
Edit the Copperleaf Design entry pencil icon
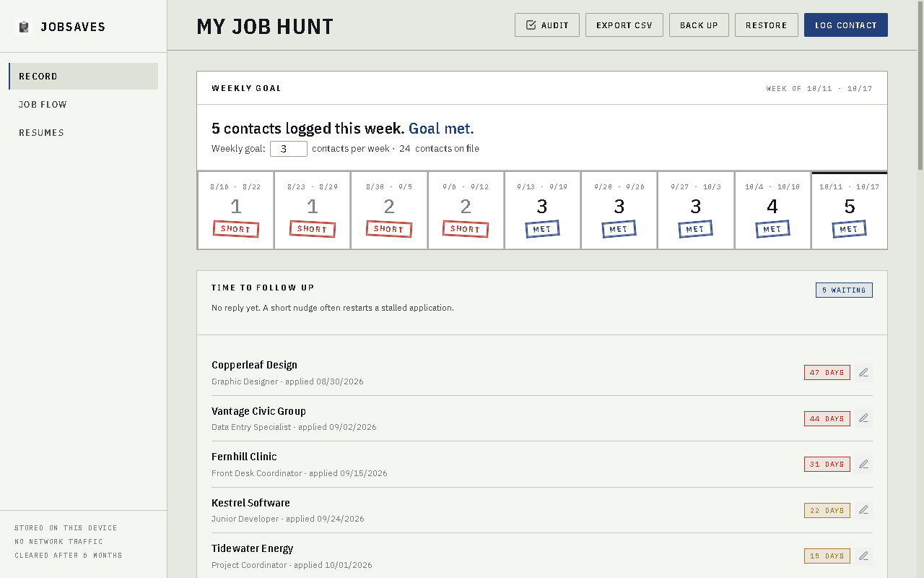[863, 373]
